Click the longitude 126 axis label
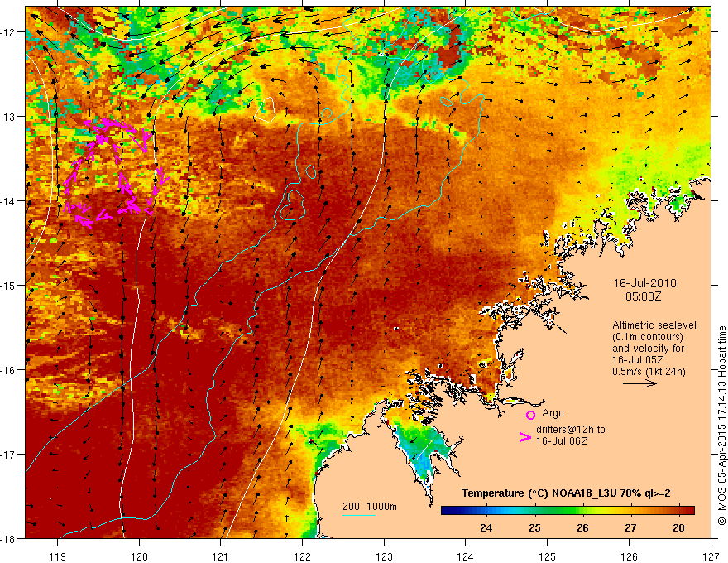The width and height of the screenshot is (728, 563). point(629,557)
